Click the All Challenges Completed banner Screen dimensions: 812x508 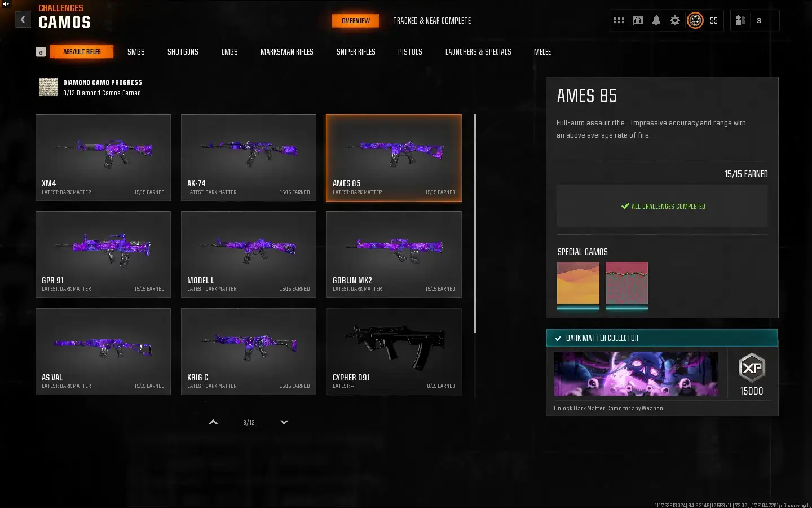pyautogui.click(x=662, y=207)
